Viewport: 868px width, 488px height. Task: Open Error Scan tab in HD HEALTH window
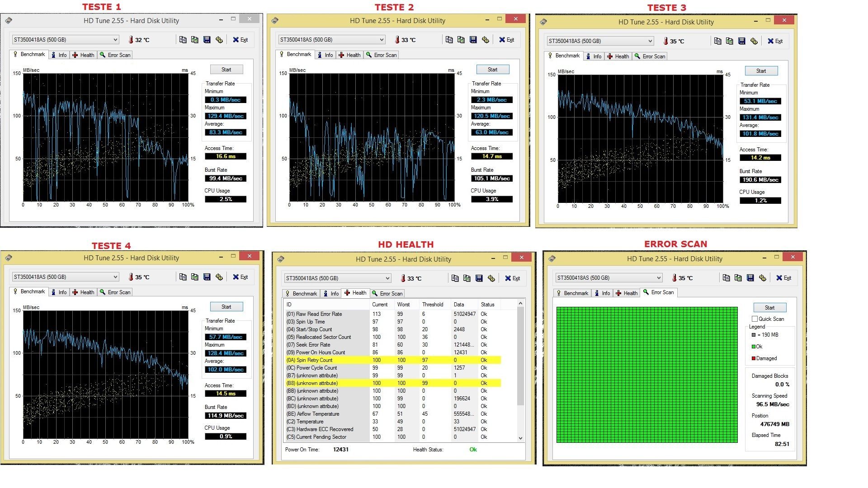click(x=387, y=294)
